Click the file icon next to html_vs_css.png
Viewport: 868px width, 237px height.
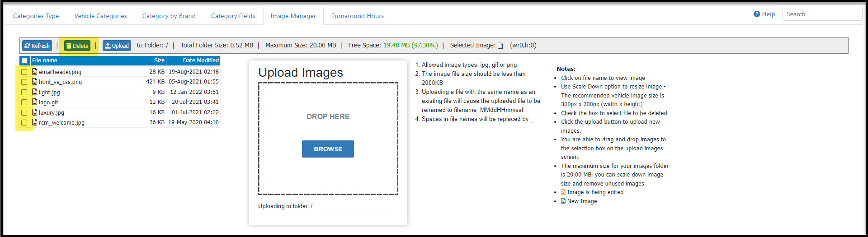(34, 82)
